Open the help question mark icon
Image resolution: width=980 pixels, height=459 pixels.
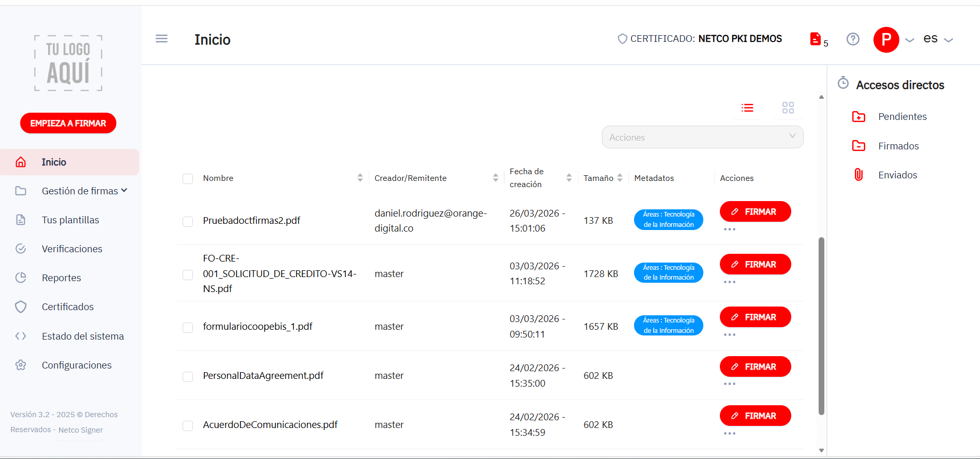pos(853,39)
